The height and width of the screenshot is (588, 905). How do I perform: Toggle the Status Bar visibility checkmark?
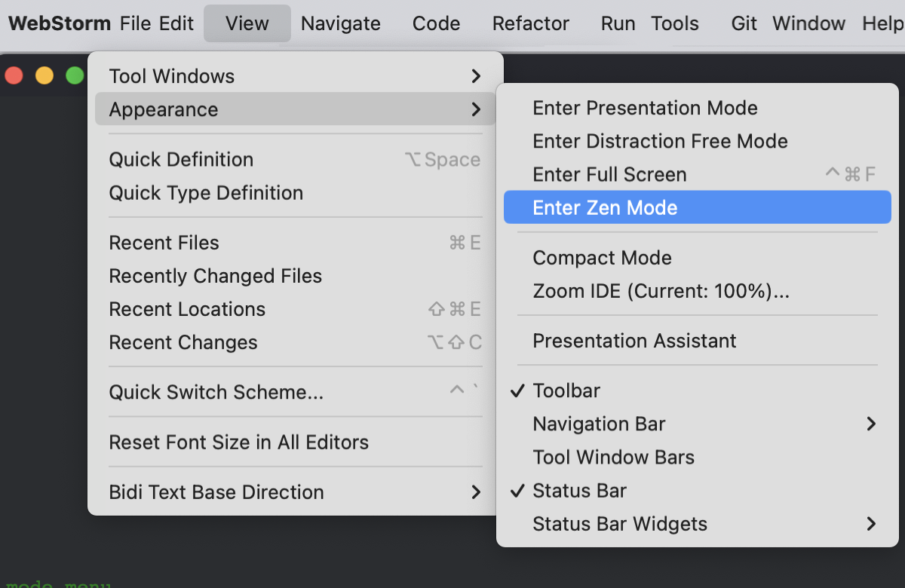(x=578, y=490)
